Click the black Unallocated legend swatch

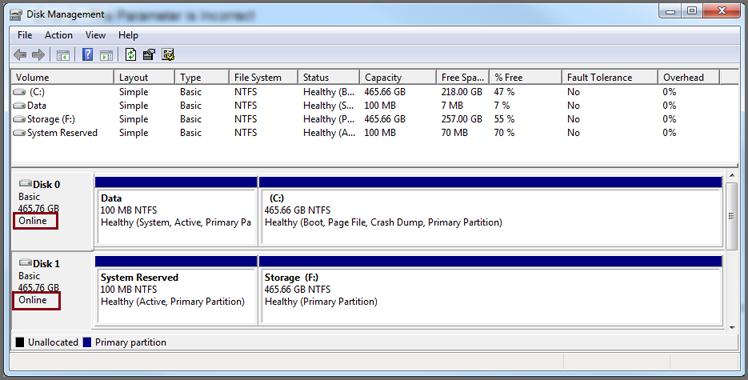point(20,342)
